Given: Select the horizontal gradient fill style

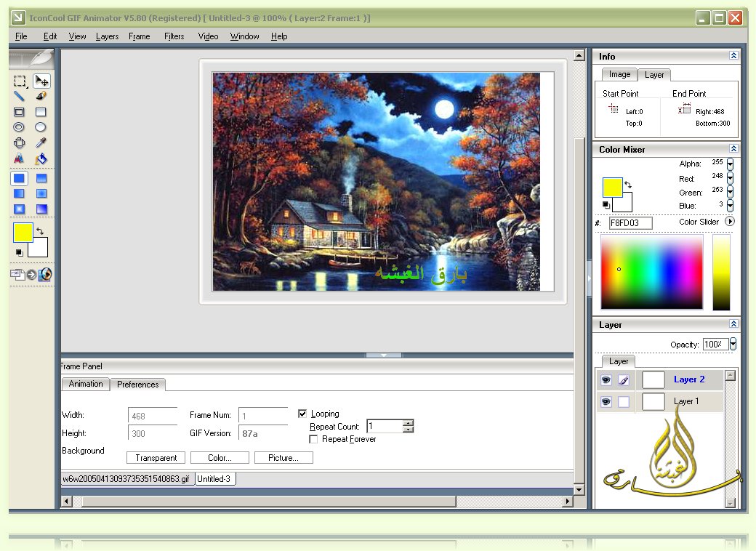Looking at the screenshot, I should click(x=19, y=194).
